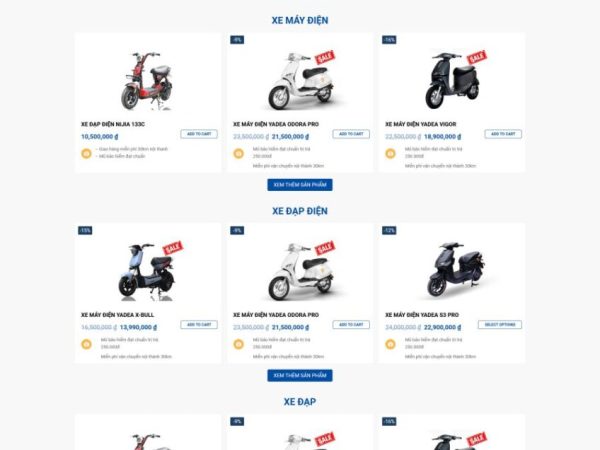Image resolution: width=600 pixels, height=450 pixels.
Task: Click the orange gift icon on Yadea Vigor card
Action: [x=391, y=154]
